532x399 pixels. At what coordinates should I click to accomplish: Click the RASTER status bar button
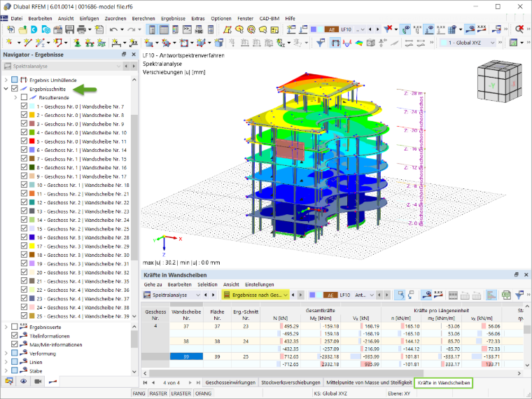click(x=158, y=393)
